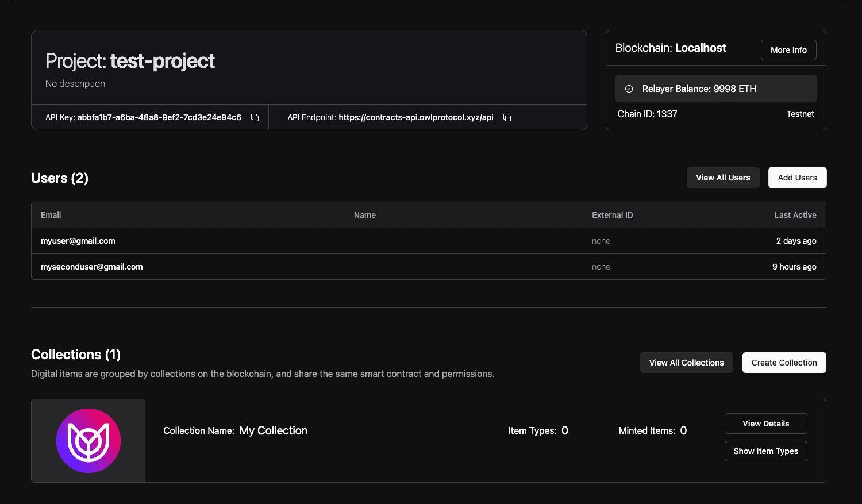Select the API key value text
The image size is (862, 504).
pyautogui.click(x=159, y=117)
